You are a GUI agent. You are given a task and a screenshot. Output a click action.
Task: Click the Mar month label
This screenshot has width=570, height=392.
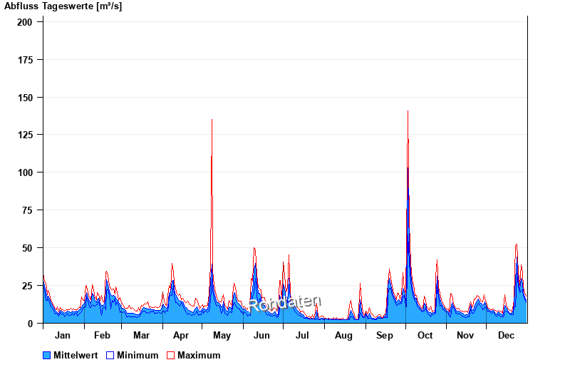[141, 336]
